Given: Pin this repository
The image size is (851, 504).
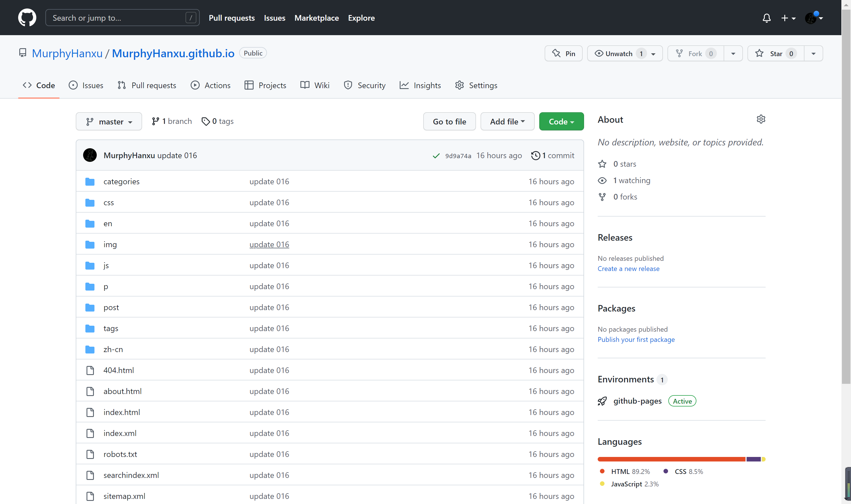Looking at the screenshot, I should 563,53.
